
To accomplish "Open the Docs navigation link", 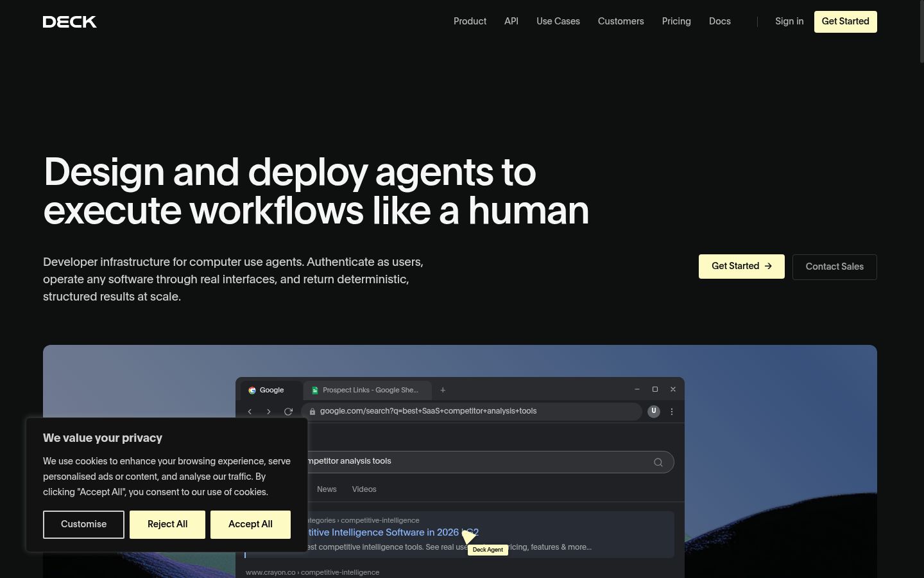I will tap(720, 21).
